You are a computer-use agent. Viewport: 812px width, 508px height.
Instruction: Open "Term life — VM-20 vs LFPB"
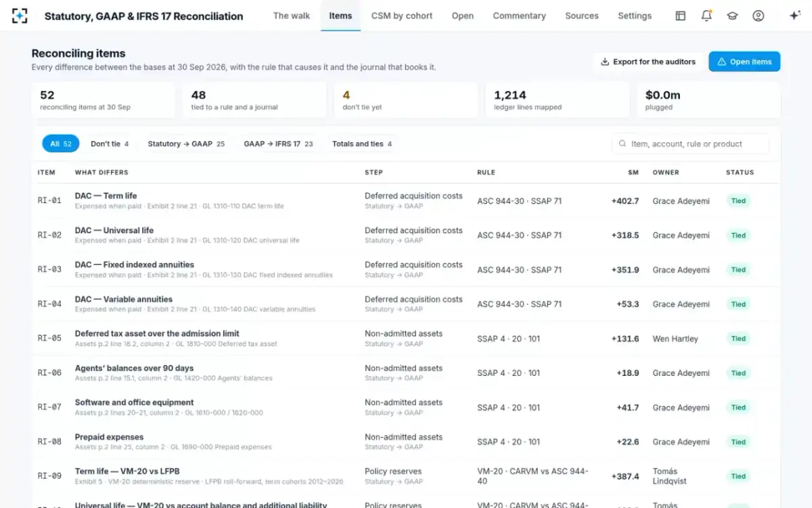[x=127, y=471]
